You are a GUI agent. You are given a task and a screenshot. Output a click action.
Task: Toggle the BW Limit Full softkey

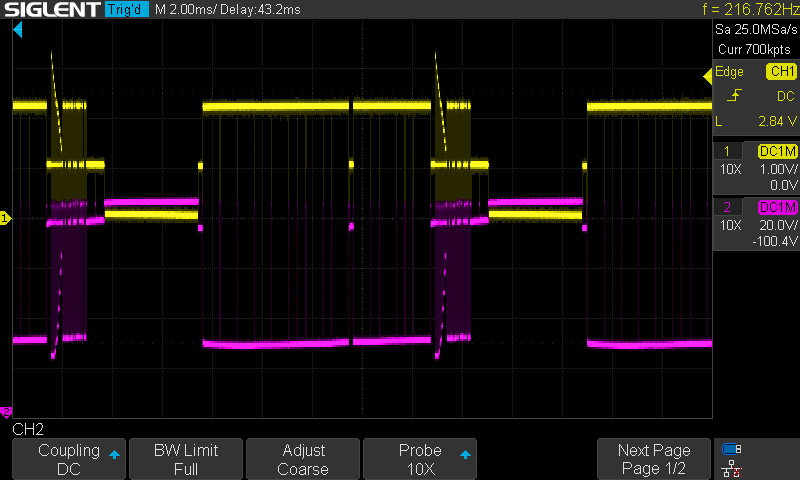tap(186, 459)
